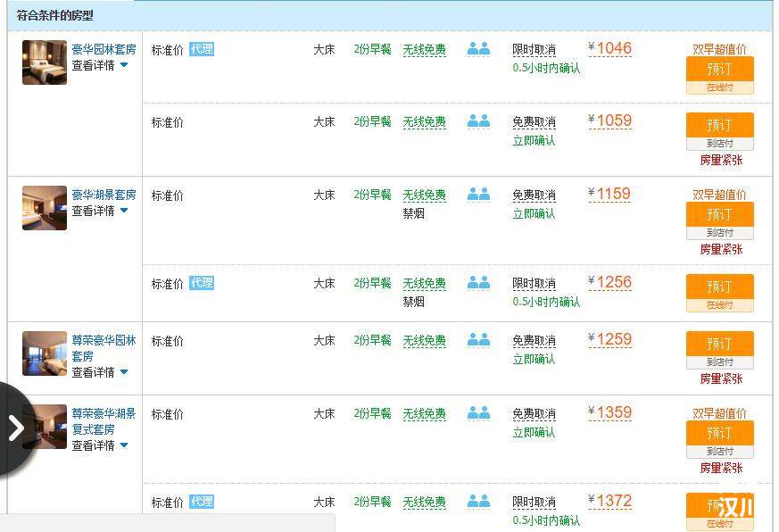Viewport: 779px width, 532px height.
Task: View 豪华湖景套房 room thumbnail
Action: [x=45, y=208]
